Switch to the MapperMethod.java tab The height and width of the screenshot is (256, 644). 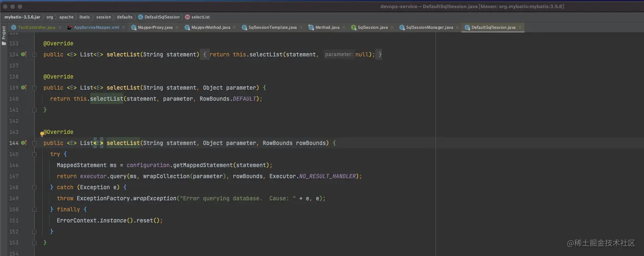tap(210, 27)
